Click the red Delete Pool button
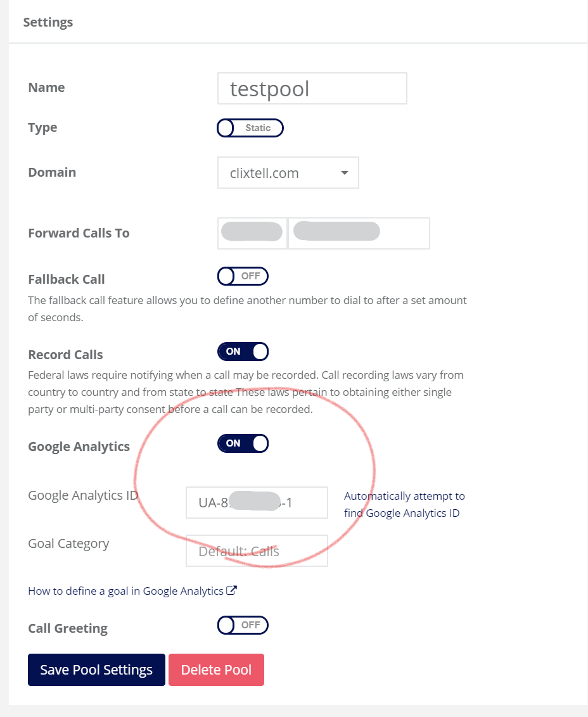The width and height of the screenshot is (588, 717). [x=217, y=670]
